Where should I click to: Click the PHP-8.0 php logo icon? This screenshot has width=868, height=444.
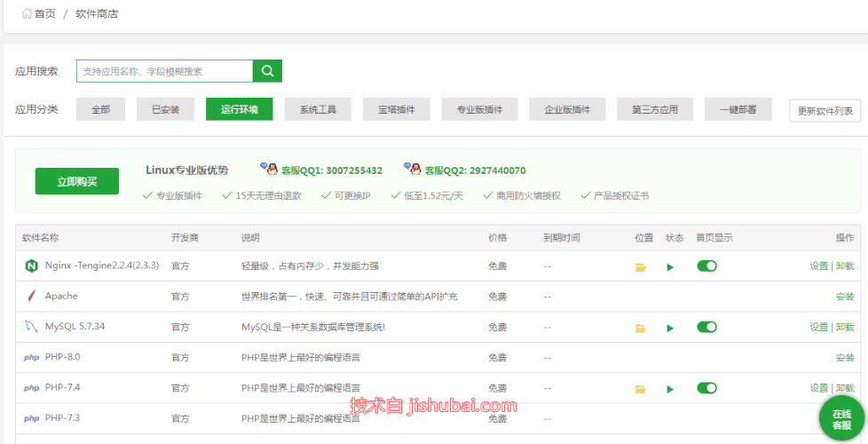coord(32,358)
